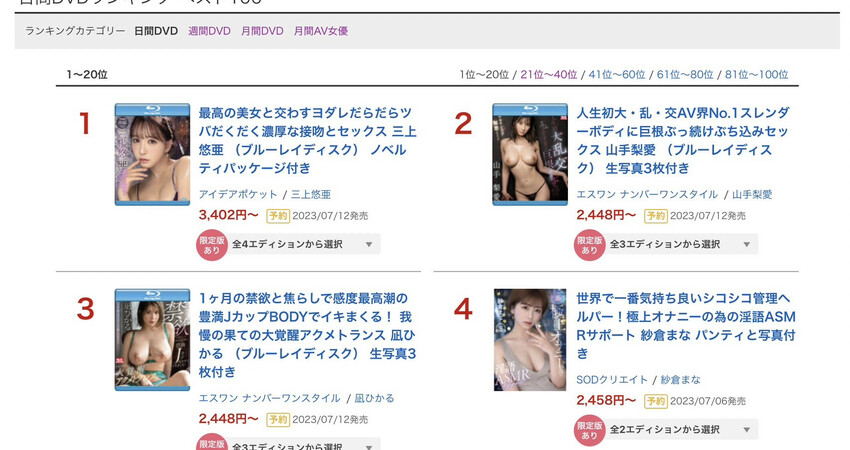The width and height of the screenshot is (850, 450).
Task: Click the 限定版あり badge on rank 1 item
Action: pyautogui.click(x=211, y=245)
